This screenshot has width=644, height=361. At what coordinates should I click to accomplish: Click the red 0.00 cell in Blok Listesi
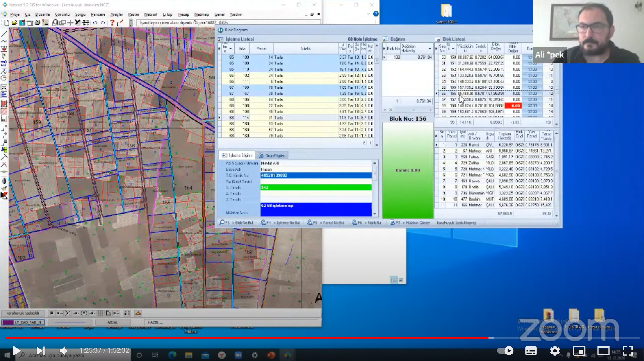click(x=513, y=106)
